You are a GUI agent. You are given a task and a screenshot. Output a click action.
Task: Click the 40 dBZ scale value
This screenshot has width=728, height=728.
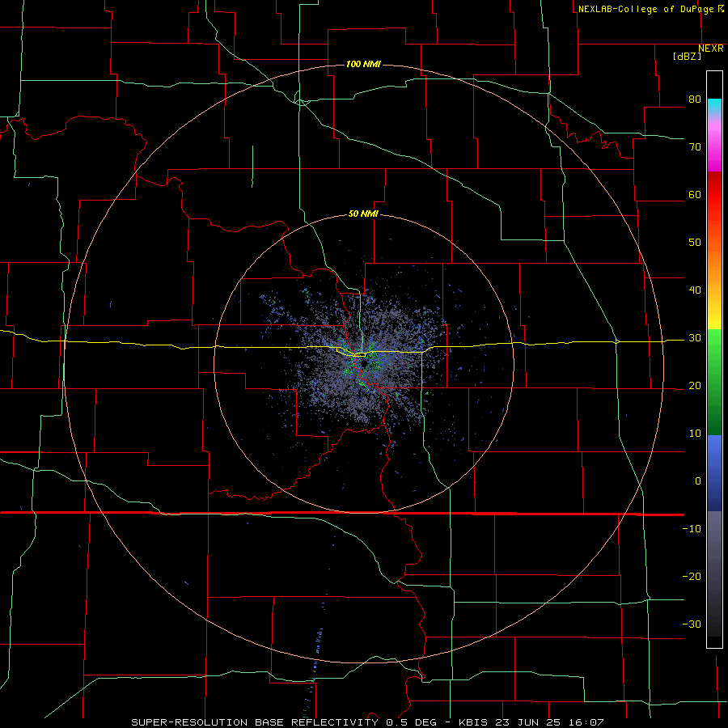click(x=695, y=290)
